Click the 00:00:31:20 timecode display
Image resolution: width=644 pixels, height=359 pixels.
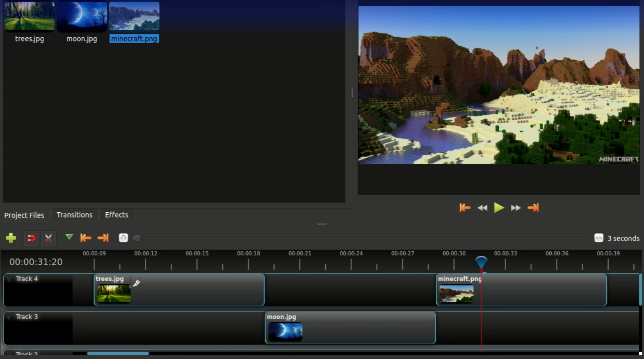tap(36, 262)
